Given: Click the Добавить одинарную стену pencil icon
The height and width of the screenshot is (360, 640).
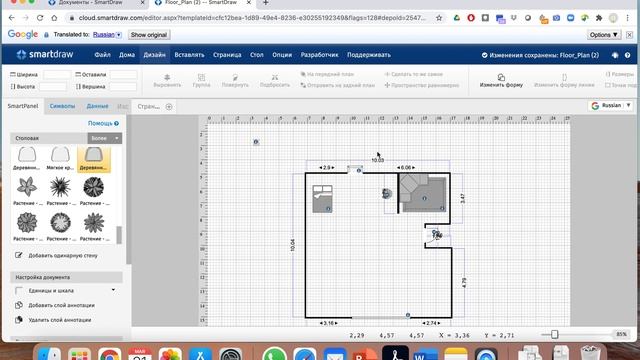Looking at the screenshot, I should 18,255.
